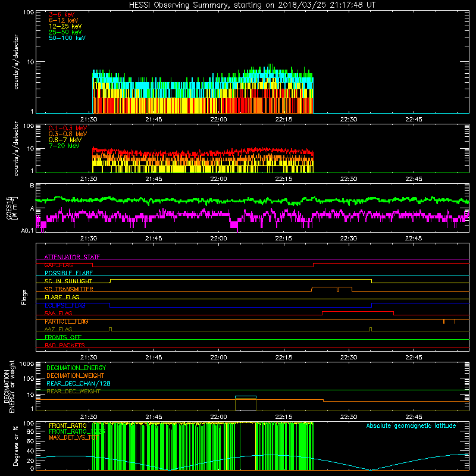Select the REAR_DEC_CHAN/128 legend label
476x476 pixels.
coord(79,383)
